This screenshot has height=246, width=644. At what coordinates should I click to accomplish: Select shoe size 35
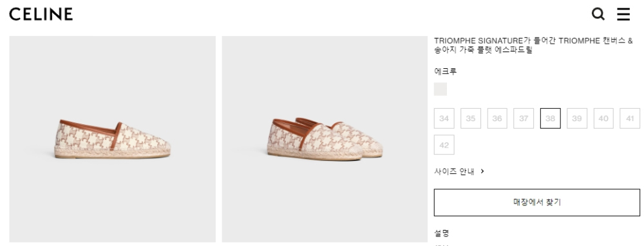471,118
